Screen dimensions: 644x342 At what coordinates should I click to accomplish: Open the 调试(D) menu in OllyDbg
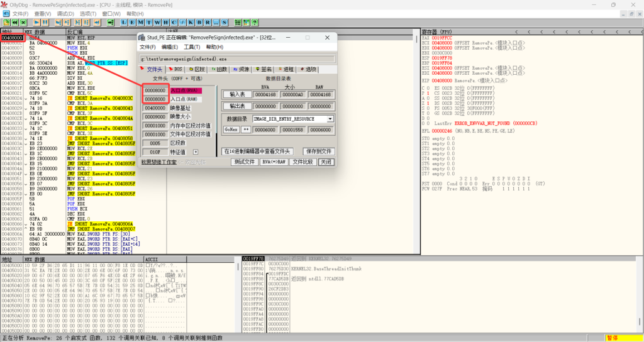[65, 13]
